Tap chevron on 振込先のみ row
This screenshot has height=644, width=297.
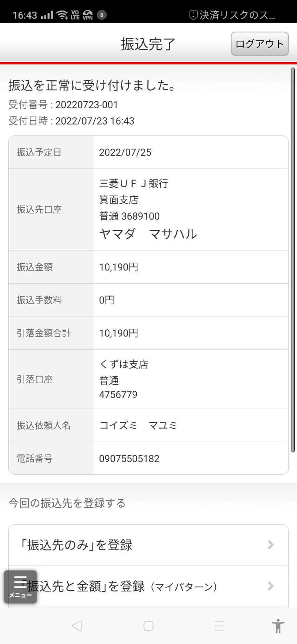[271, 545]
